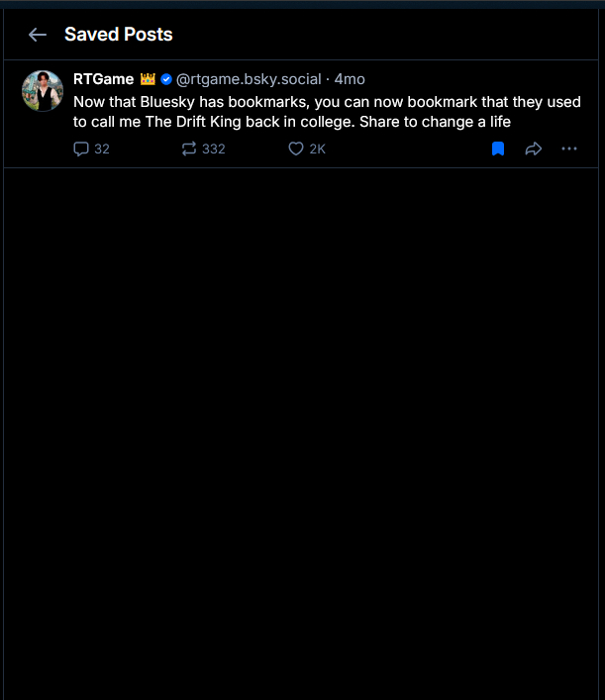
Task: Open the post starting "Now that Bluesky has bookmarks"
Action: [327, 102]
